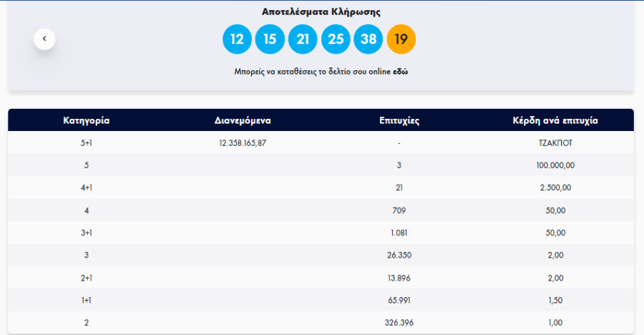Open the 'εδώ' online submission link

click(x=401, y=72)
